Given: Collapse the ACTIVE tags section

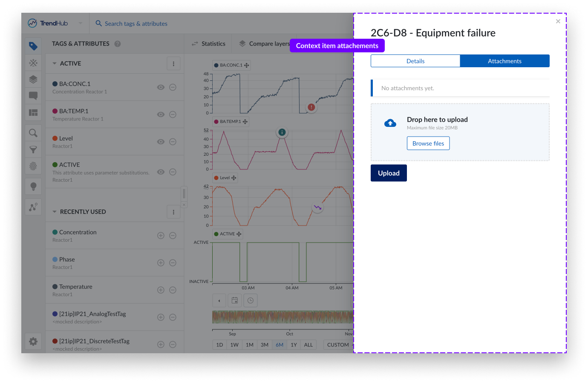Looking at the screenshot, I should [55, 63].
